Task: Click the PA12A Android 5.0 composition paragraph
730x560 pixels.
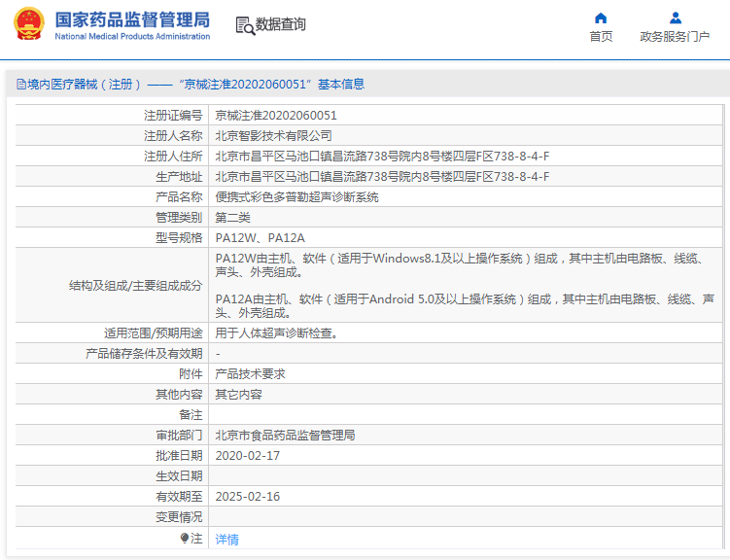Action: 465,306
